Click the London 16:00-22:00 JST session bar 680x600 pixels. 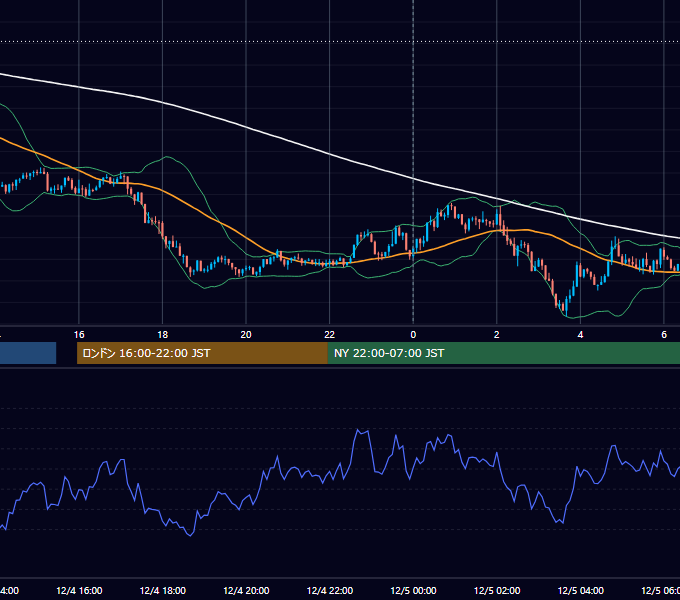coord(202,353)
